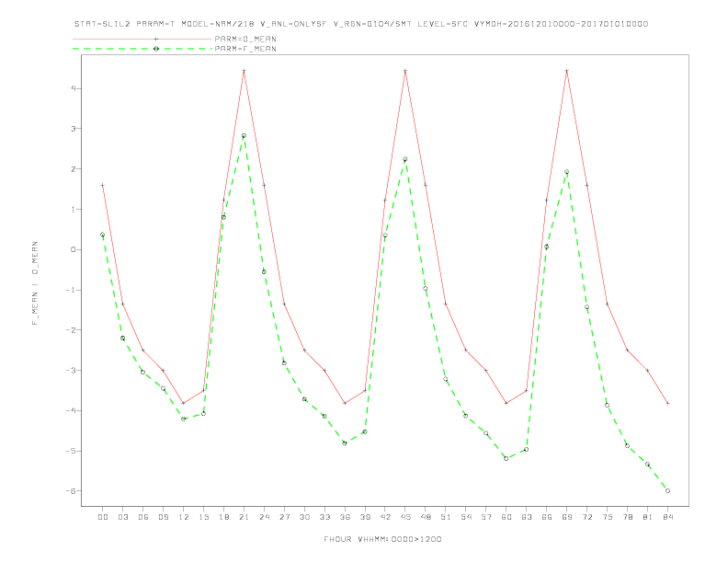Image resolution: width=728 pixels, height=563 pixels.
Task: Click y-axis tick label 2
Action: tap(74, 169)
